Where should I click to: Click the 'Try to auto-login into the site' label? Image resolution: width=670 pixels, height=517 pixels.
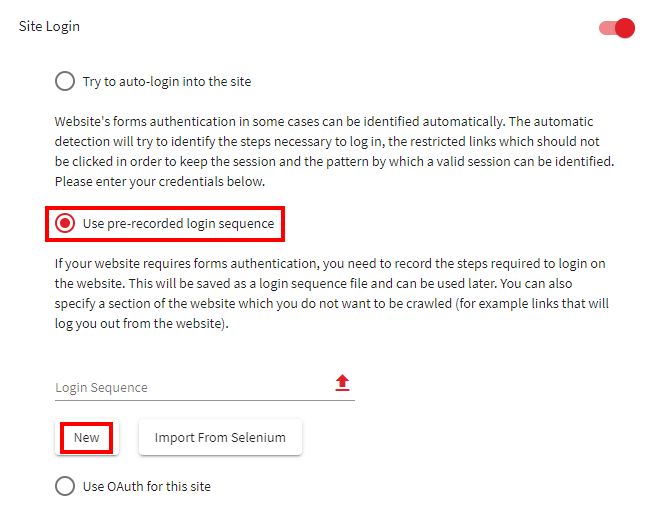click(167, 82)
